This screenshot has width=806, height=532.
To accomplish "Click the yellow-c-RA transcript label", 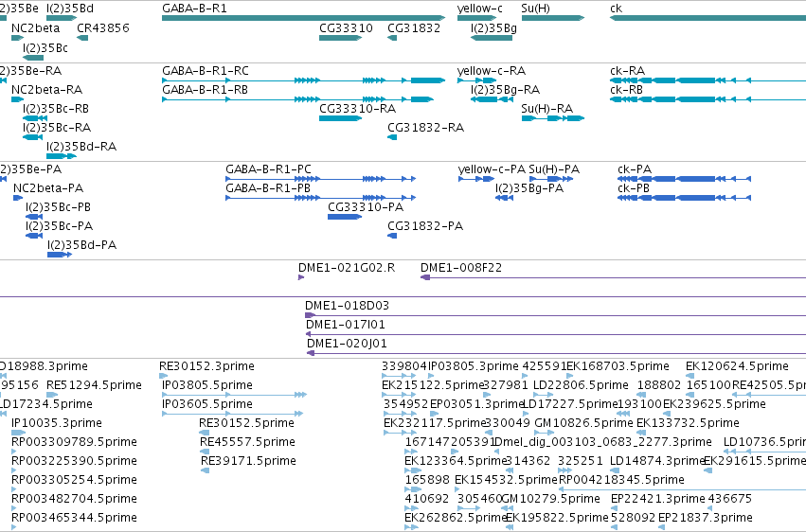I will click(x=492, y=71).
